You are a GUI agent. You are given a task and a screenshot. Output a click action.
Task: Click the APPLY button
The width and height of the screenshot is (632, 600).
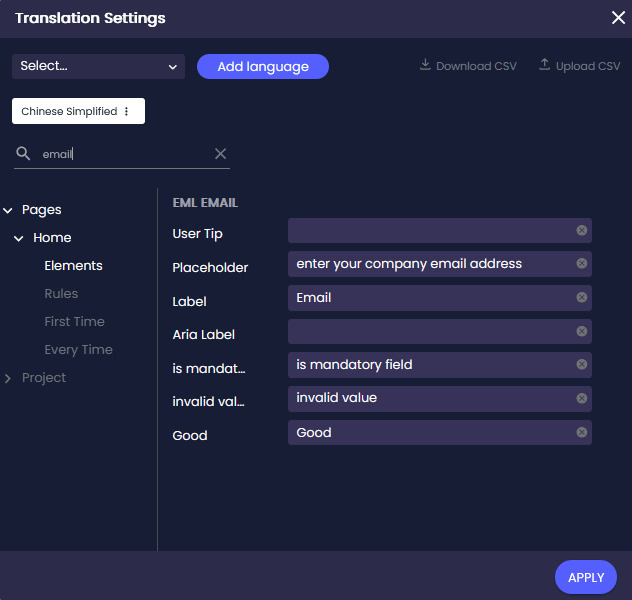586,577
